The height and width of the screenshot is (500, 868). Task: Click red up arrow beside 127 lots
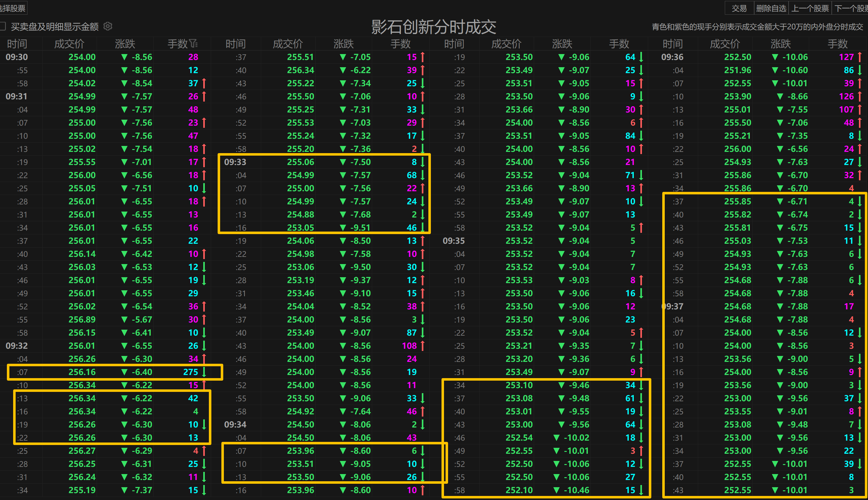coord(860,57)
